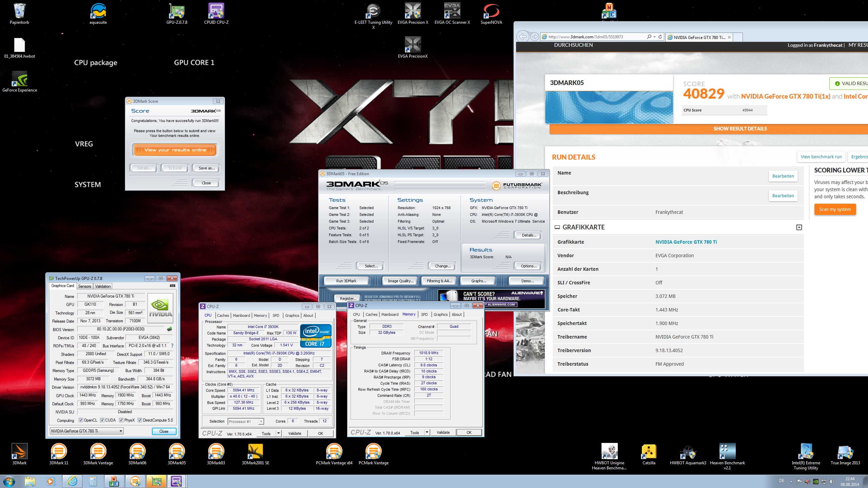Click Save as... in 3DMark Score dialog
This screenshot has width=868, height=488.
[206, 168]
